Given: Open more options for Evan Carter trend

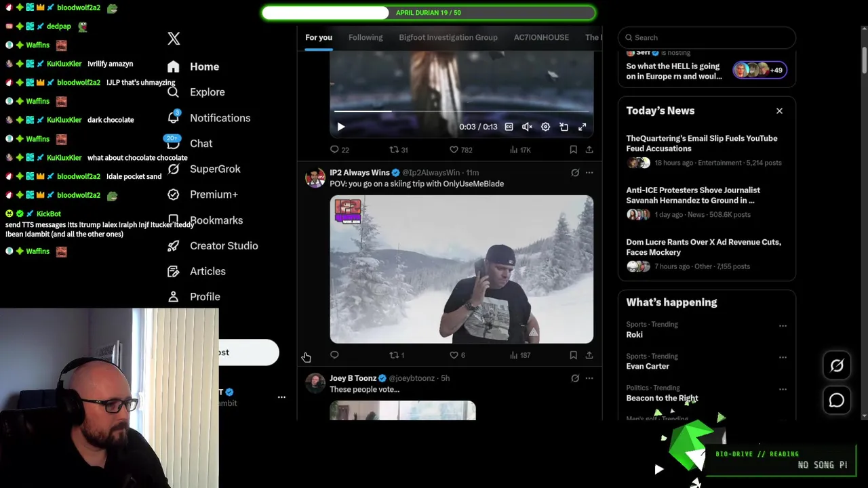Looking at the screenshot, I should (783, 357).
